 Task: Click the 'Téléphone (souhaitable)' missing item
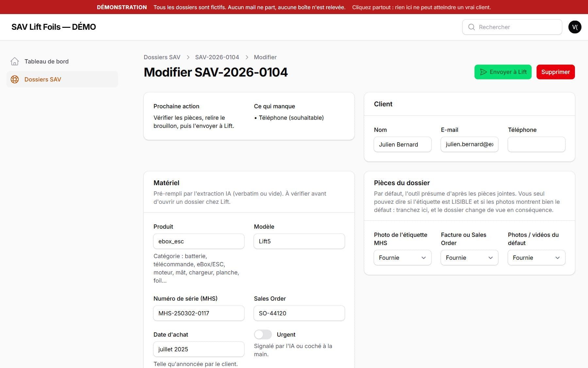(291, 118)
